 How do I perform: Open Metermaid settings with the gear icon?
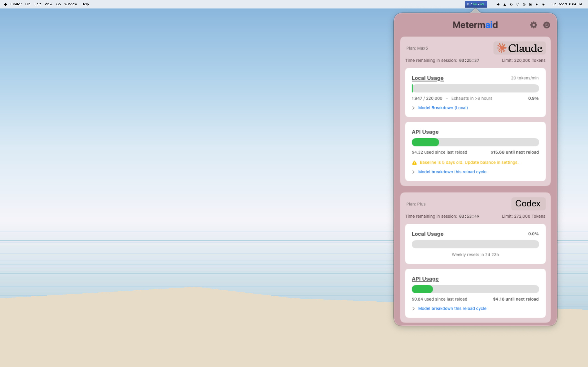[x=534, y=25]
